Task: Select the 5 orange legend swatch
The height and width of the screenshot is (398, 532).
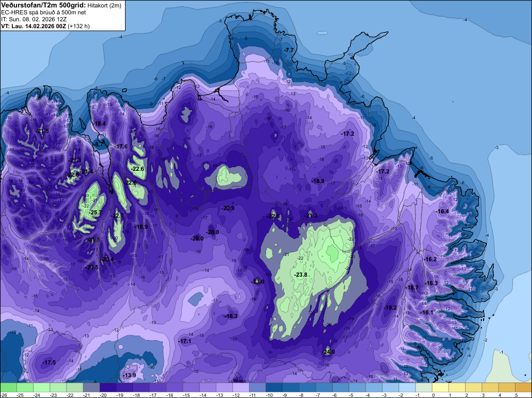Action: [523, 387]
